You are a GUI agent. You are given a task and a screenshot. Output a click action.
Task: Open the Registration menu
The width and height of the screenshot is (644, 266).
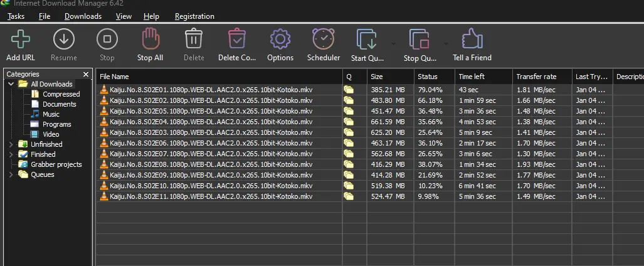point(194,16)
